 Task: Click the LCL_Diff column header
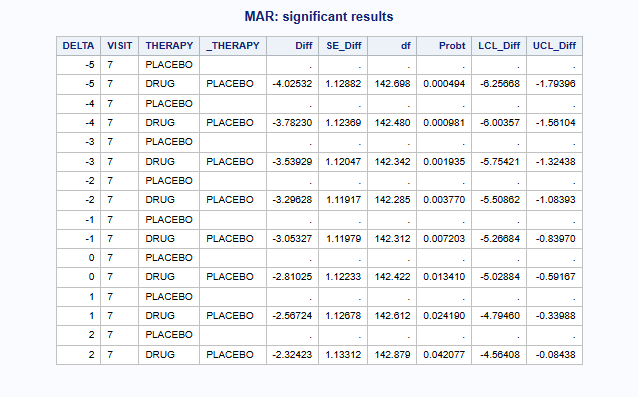click(x=499, y=46)
